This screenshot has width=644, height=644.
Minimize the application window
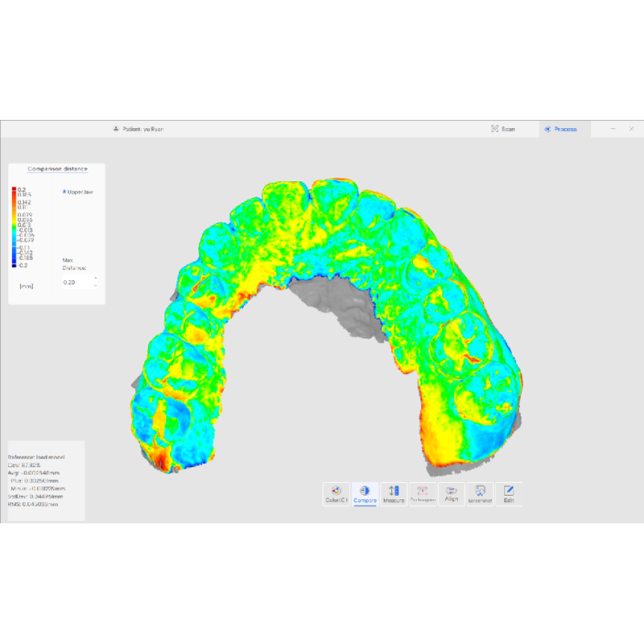614,129
